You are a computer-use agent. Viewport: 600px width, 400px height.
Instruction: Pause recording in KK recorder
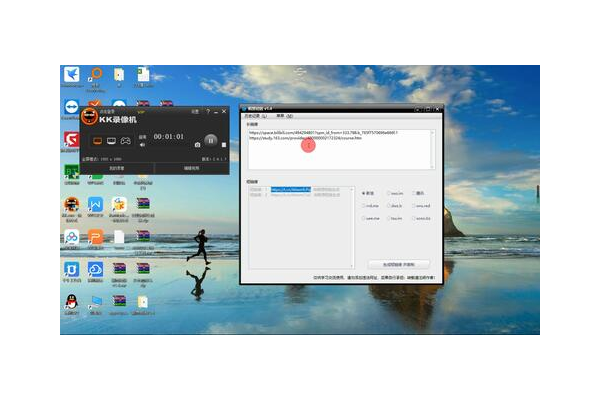click(209, 141)
